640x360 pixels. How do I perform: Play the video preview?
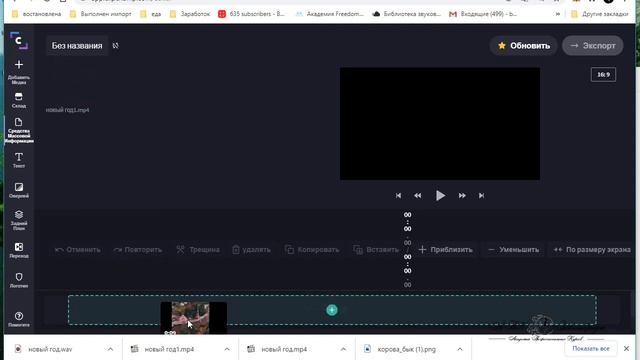(440, 196)
